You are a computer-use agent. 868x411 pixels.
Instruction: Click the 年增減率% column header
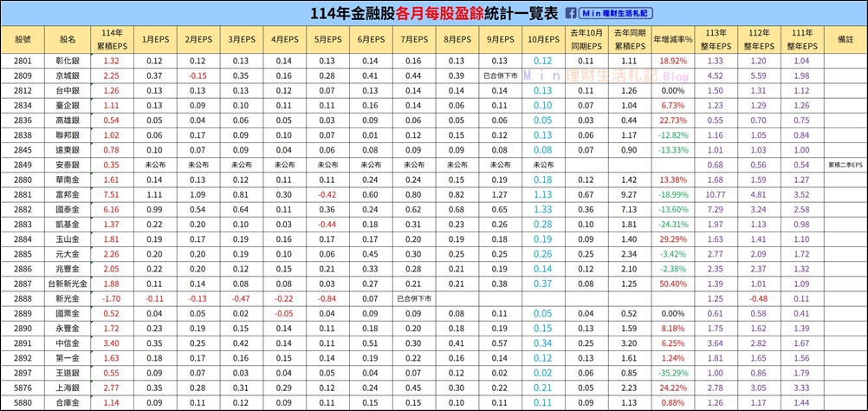coord(672,40)
